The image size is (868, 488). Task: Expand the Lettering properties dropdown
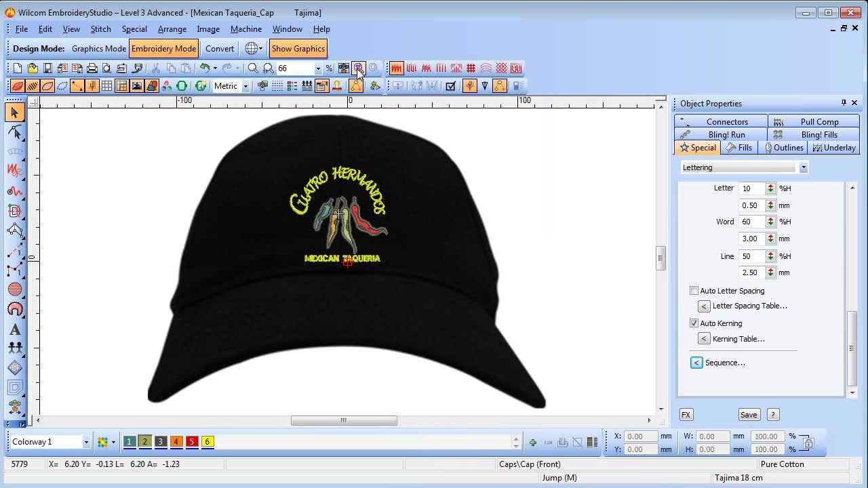tap(745, 167)
